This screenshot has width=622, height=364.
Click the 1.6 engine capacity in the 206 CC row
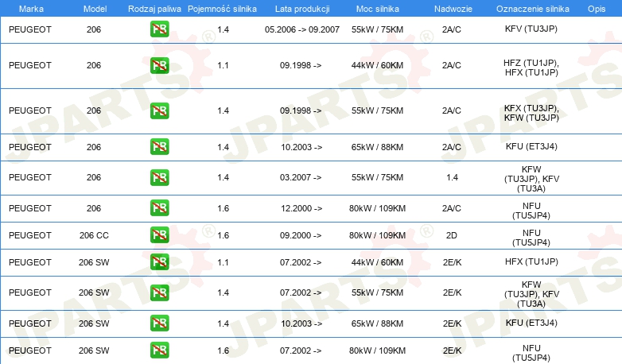point(223,235)
